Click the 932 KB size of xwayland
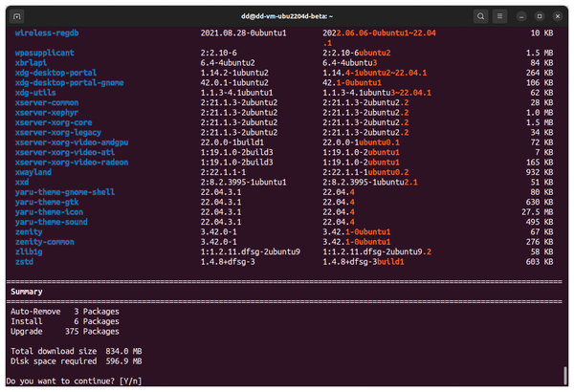The width and height of the screenshot is (574, 392). click(540, 172)
